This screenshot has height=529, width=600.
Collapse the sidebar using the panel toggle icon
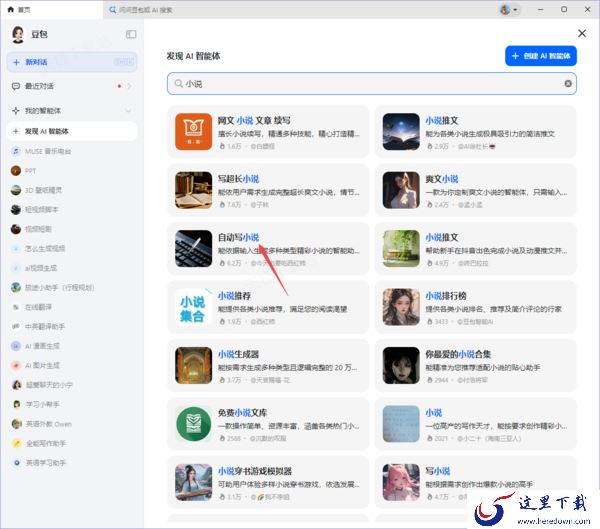(131, 34)
